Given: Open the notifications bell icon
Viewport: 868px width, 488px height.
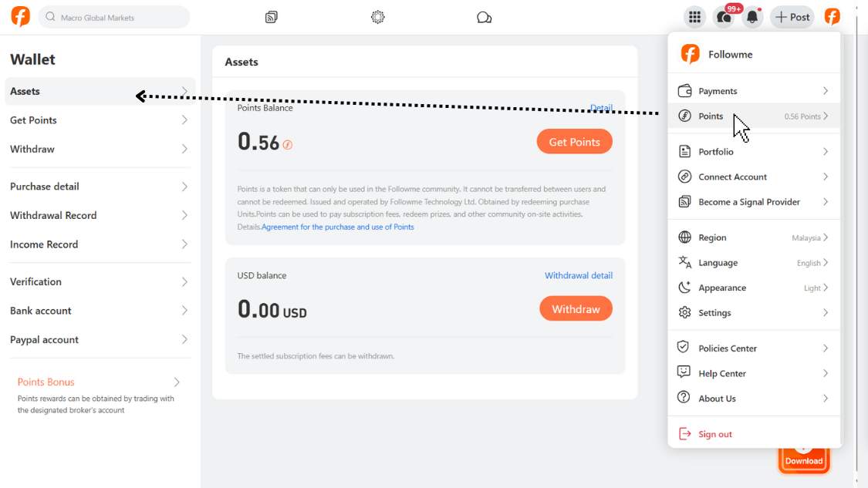Looking at the screenshot, I should tap(751, 16).
